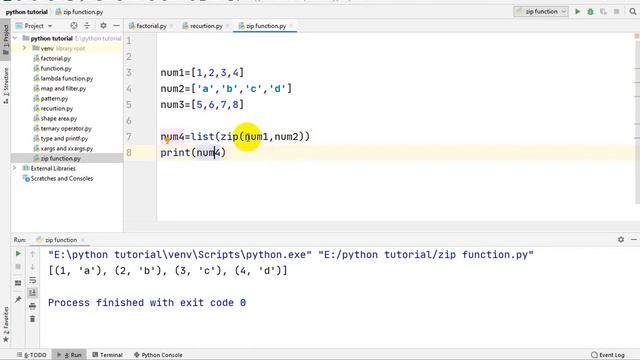Pin the Run tab
Screen dimensions: 640x360
(x=18, y=299)
